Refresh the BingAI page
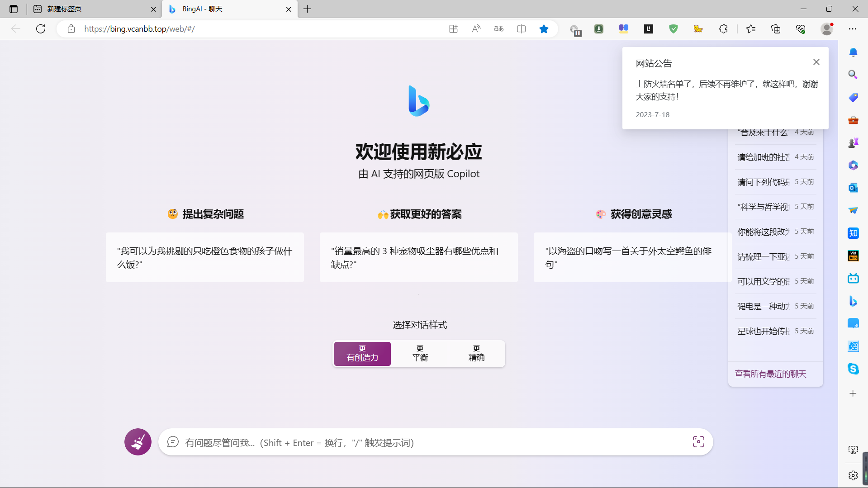868x488 pixels. click(x=41, y=29)
